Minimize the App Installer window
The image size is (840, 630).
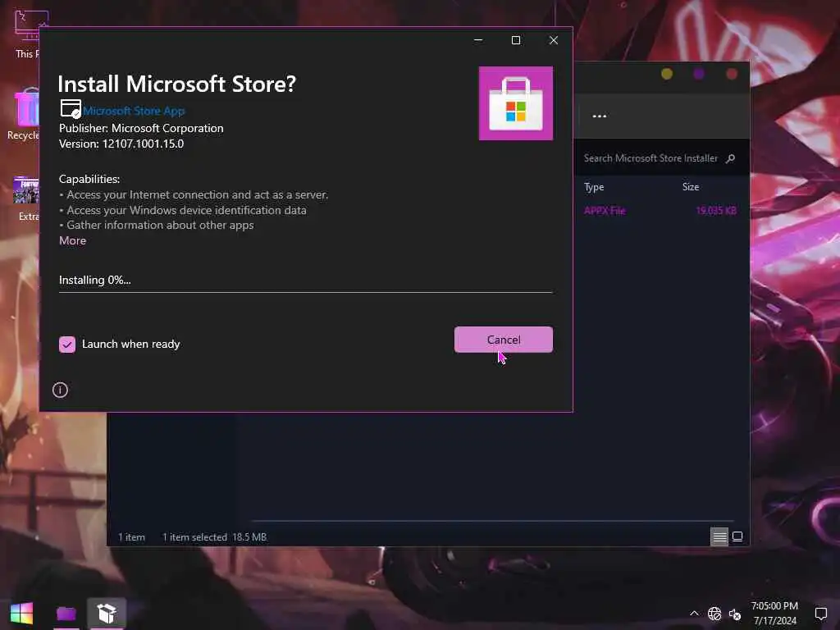point(478,40)
